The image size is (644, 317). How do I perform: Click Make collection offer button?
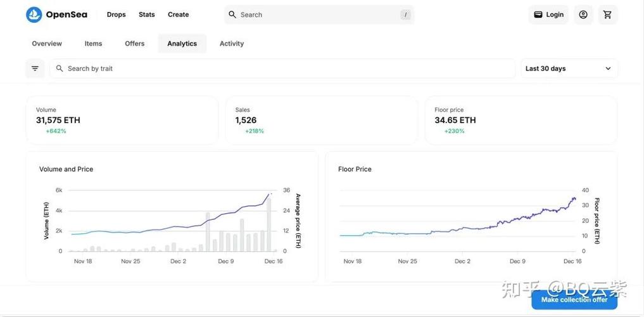point(574,300)
